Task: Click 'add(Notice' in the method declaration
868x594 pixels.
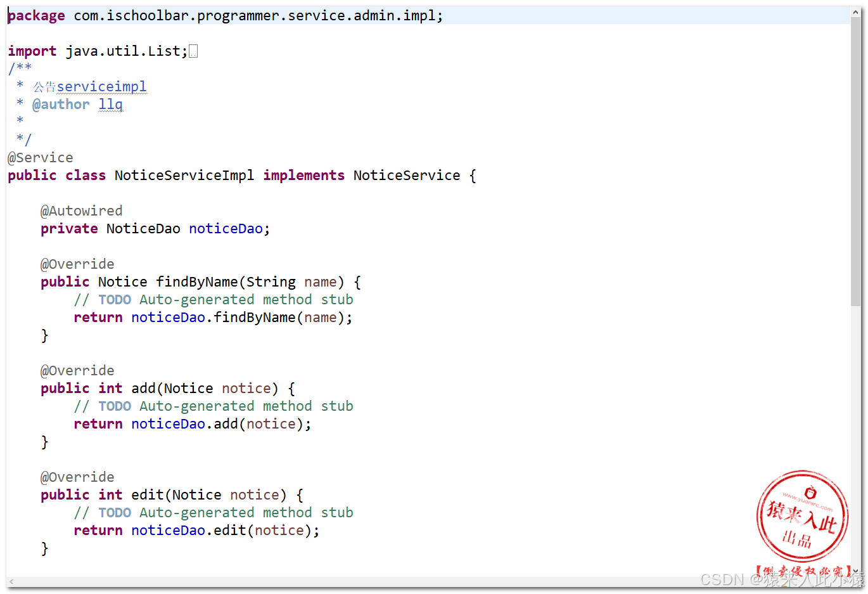Action: click(x=172, y=389)
